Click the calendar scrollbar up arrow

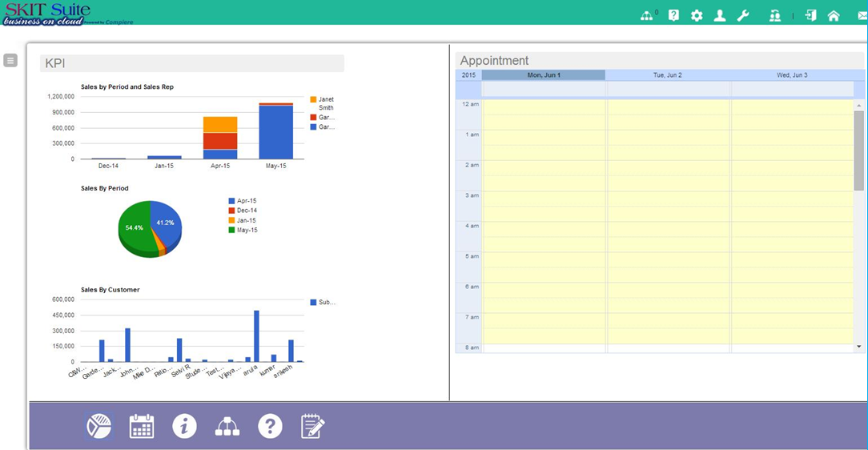coord(859,106)
